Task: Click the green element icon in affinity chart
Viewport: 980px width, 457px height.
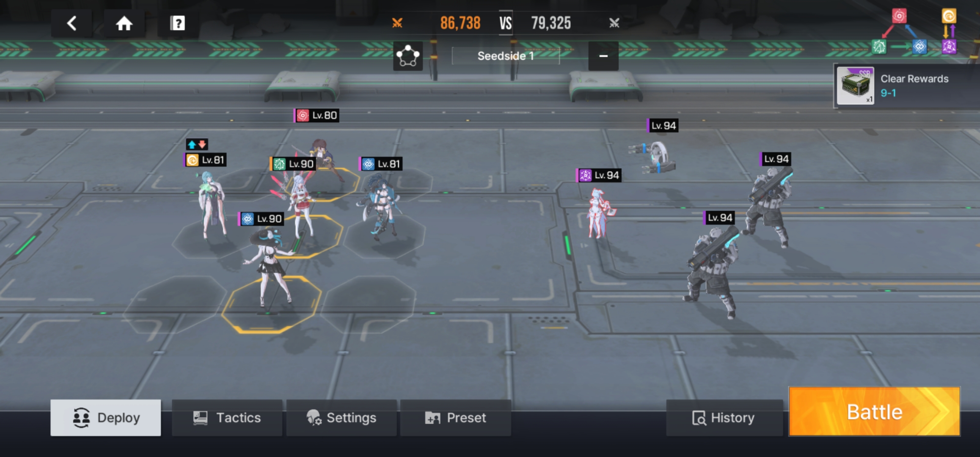Action: (879, 47)
